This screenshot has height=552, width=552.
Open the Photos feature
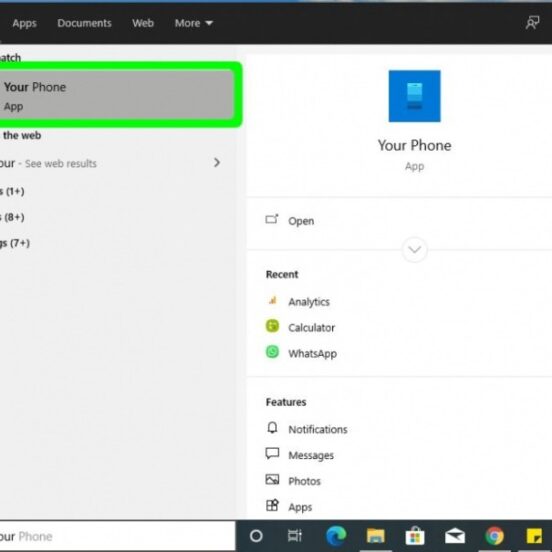pos(304,481)
